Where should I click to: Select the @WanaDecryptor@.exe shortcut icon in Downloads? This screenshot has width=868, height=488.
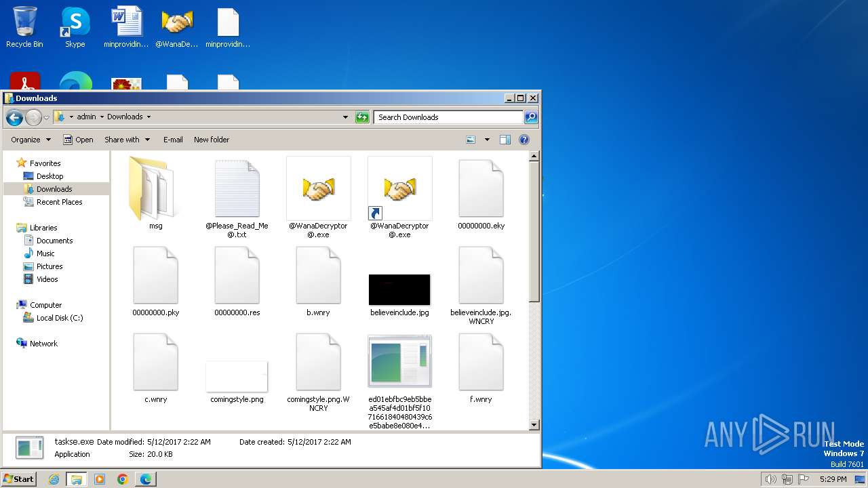[399, 188]
